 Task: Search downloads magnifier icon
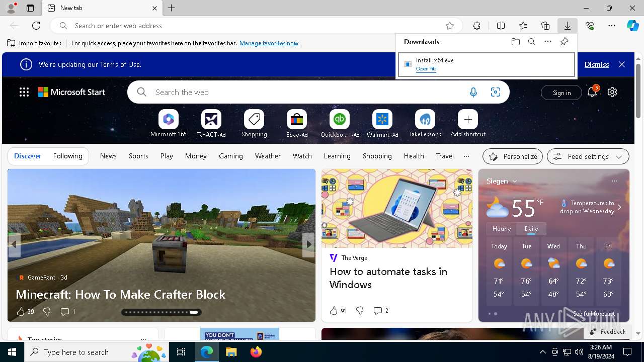coord(531,42)
